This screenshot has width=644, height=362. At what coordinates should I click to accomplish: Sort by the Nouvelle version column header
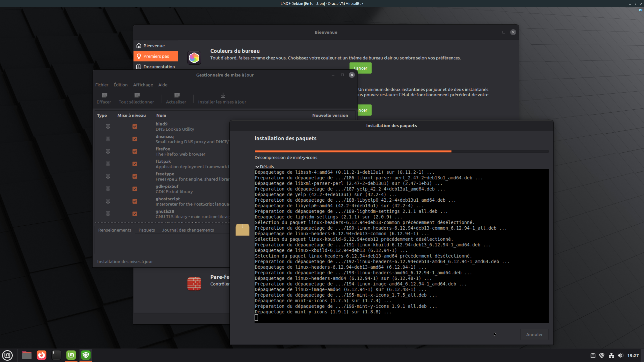tap(330, 115)
